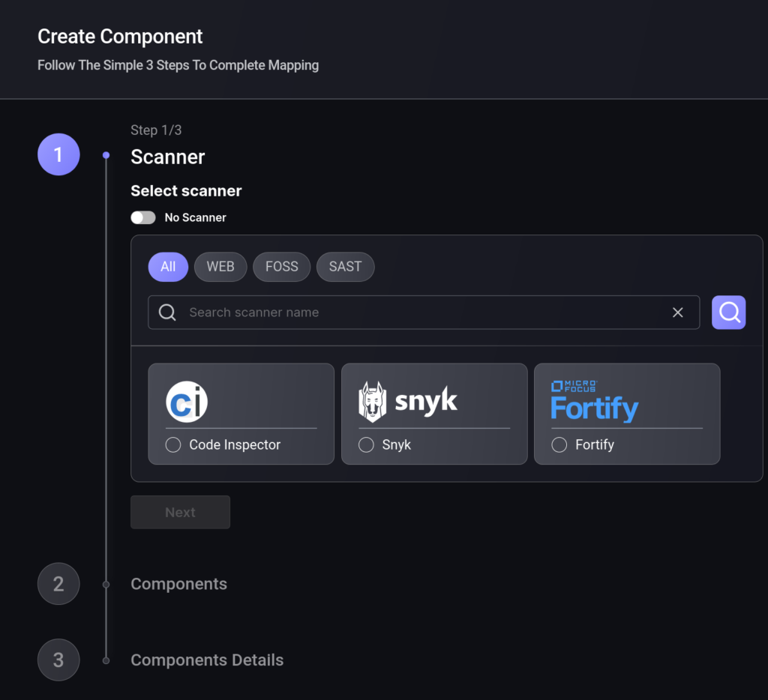Click the Create Component title

120,37
